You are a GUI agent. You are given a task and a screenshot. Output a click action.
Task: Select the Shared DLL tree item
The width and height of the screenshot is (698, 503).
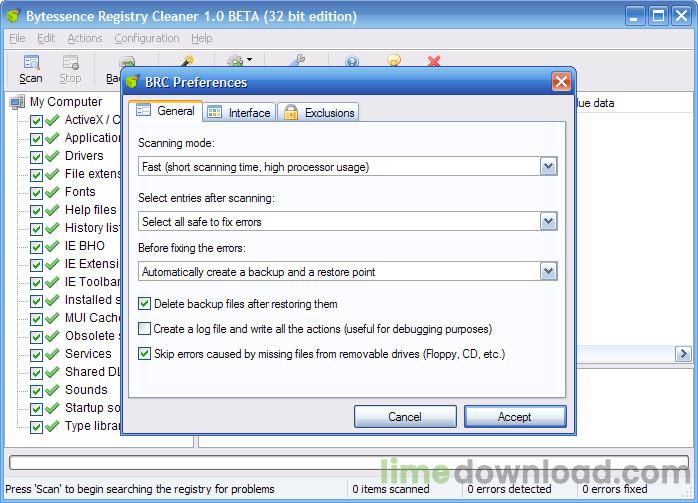tap(92, 372)
